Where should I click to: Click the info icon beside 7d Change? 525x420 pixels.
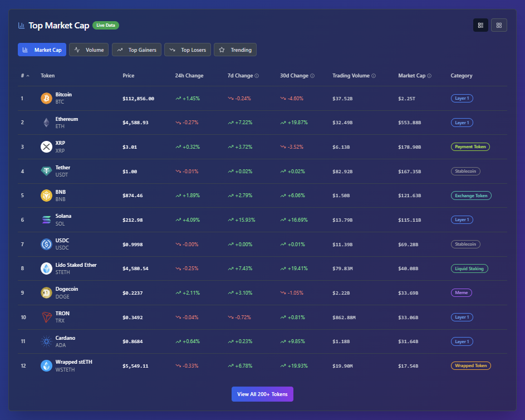tap(257, 76)
